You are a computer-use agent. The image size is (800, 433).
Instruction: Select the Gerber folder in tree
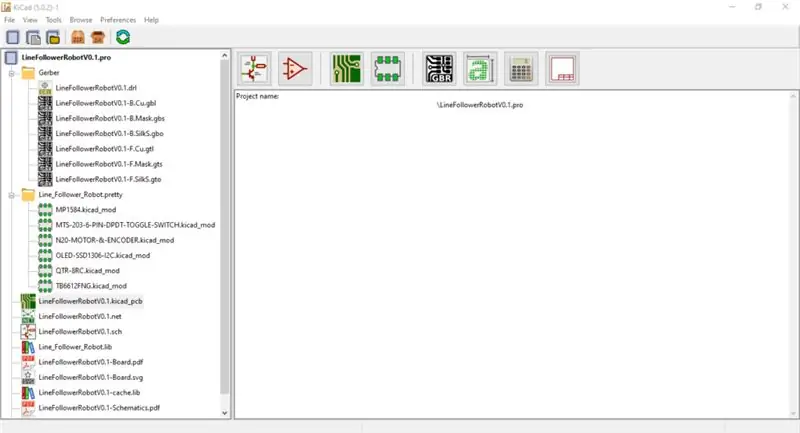pyautogui.click(x=49, y=73)
